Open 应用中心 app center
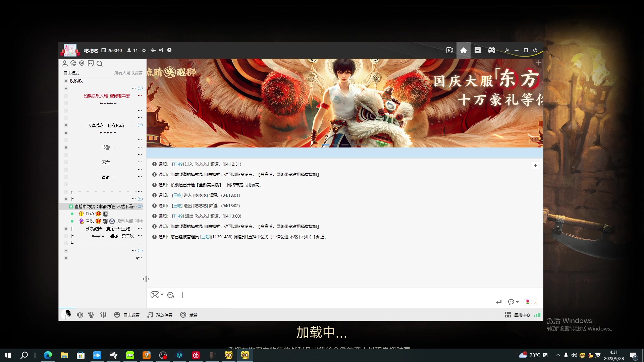Screen dimensions: 644x362 (518, 315)
